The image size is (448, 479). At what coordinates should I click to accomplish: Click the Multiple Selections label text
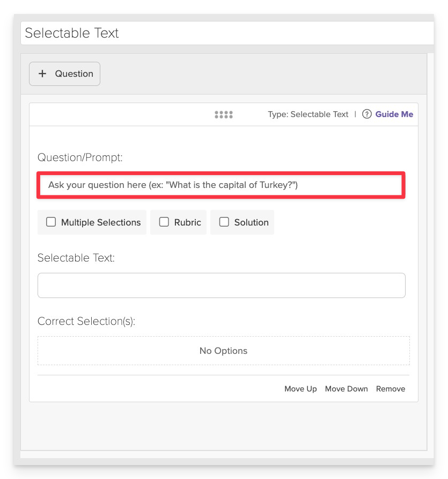pos(101,222)
